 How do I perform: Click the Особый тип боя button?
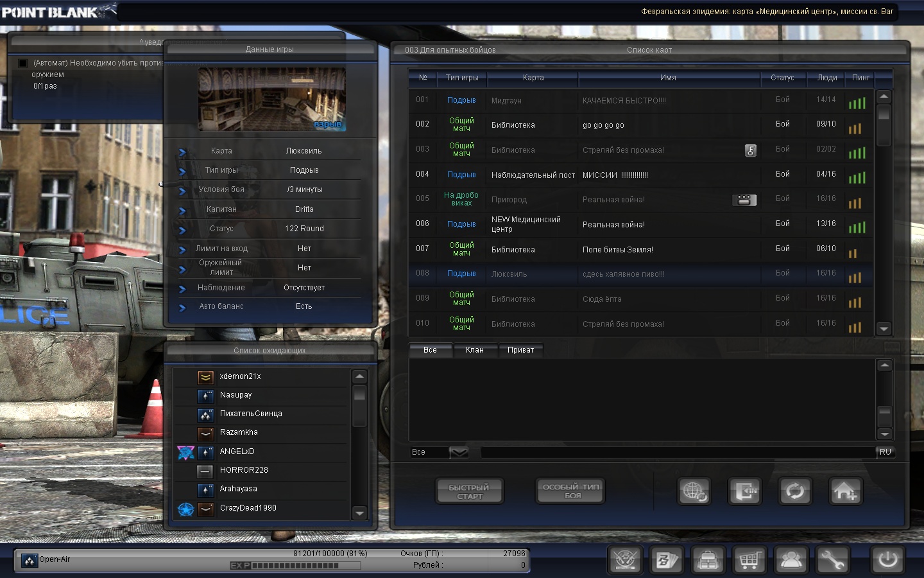click(570, 491)
